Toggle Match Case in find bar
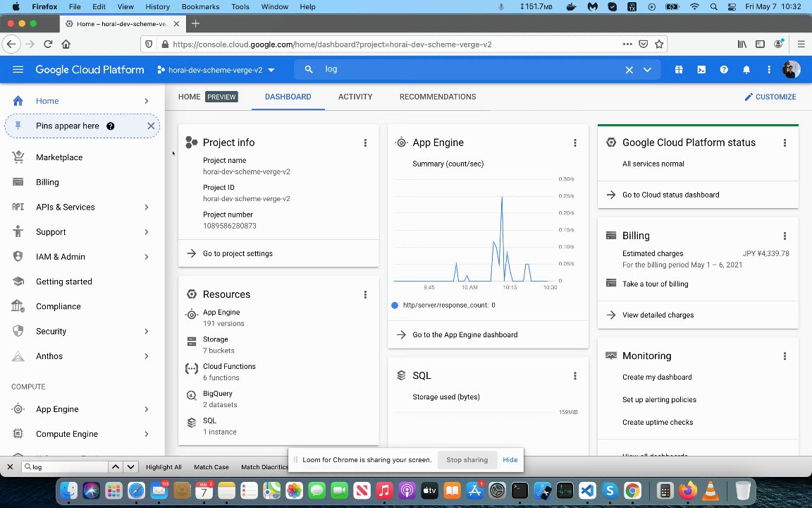Image resolution: width=812 pixels, height=508 pixels. point(211,467)
